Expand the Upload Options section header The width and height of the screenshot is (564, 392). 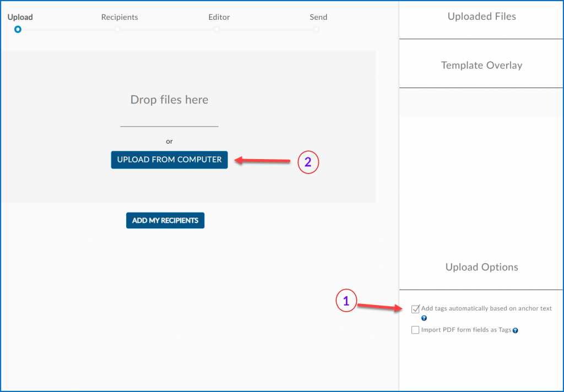(481, 267)
